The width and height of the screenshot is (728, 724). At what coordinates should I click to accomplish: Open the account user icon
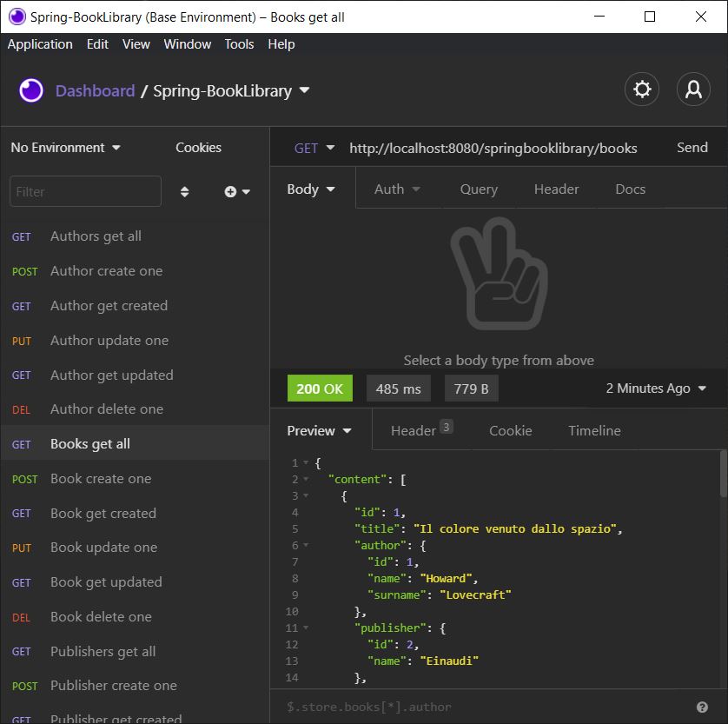693,90
